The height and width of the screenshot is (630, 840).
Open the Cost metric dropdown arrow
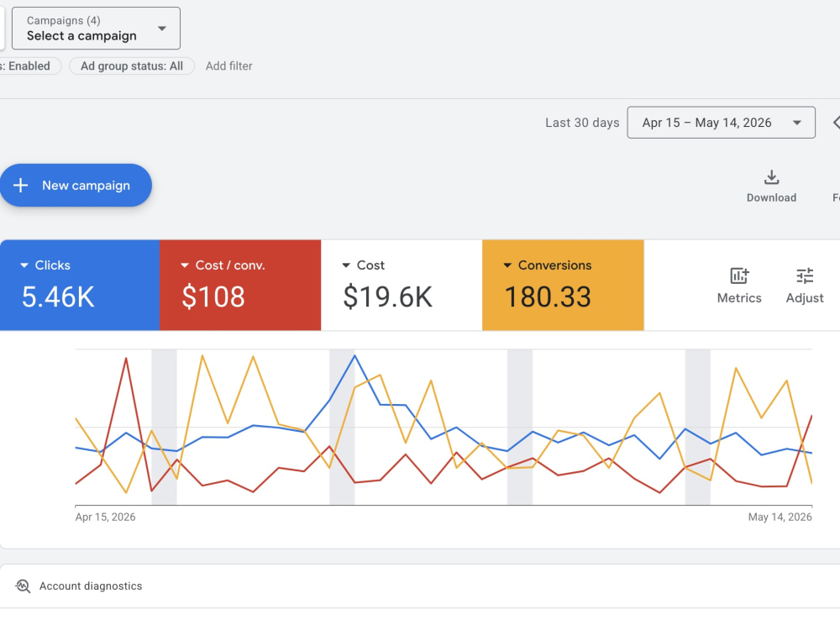coord(346,265)
